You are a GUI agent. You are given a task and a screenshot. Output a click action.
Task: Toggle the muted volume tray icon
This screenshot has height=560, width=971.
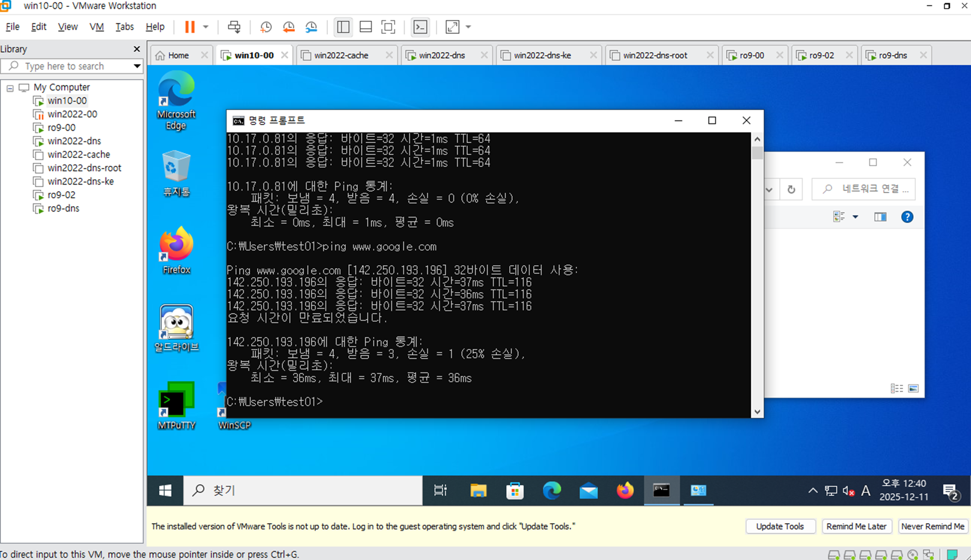pos(848,491)
